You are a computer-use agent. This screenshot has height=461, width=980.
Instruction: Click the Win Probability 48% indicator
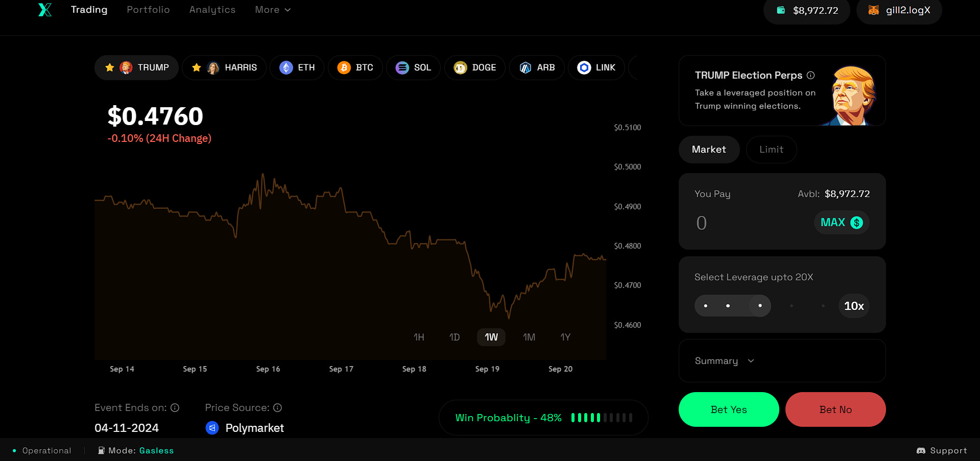[x=543, y=418]
